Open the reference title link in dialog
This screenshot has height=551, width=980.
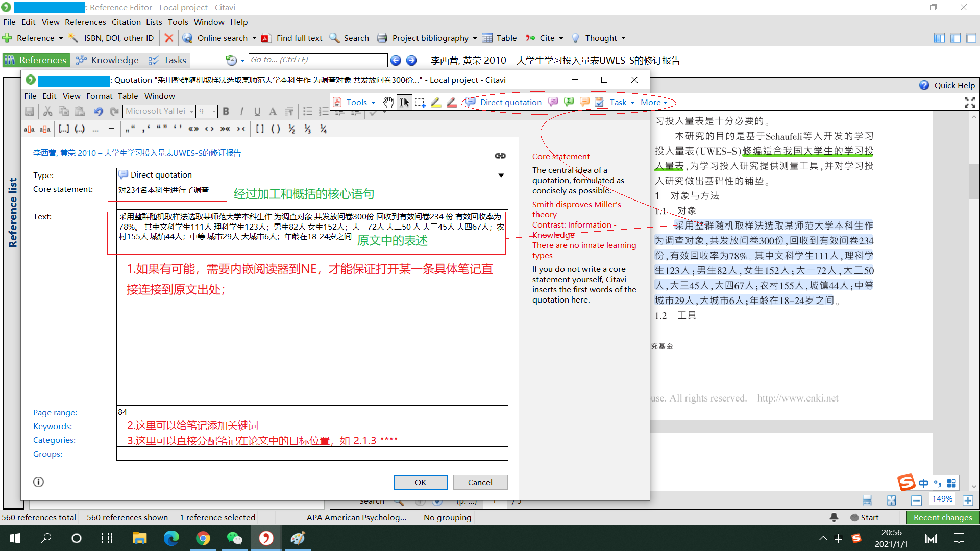click(137, 153)
